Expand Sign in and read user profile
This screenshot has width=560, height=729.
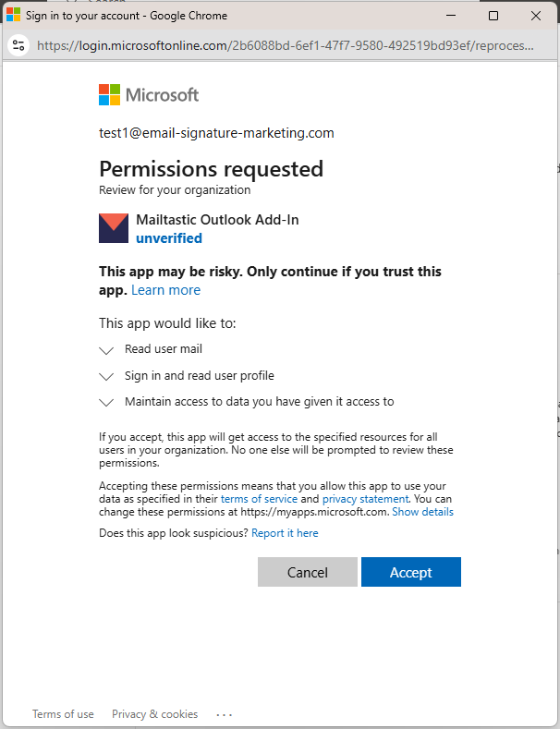click(106, 377)
